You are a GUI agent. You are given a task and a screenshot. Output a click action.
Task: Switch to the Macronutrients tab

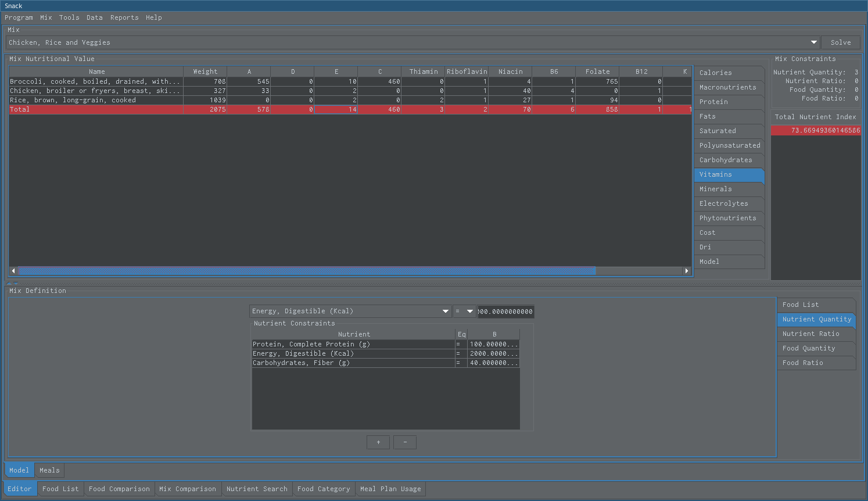(729, 87)
